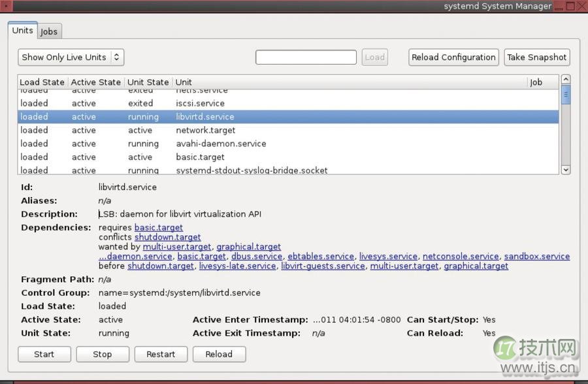Switch to the Jobs tab
This screenshot has height=384, width=588.
pos(49,31)
